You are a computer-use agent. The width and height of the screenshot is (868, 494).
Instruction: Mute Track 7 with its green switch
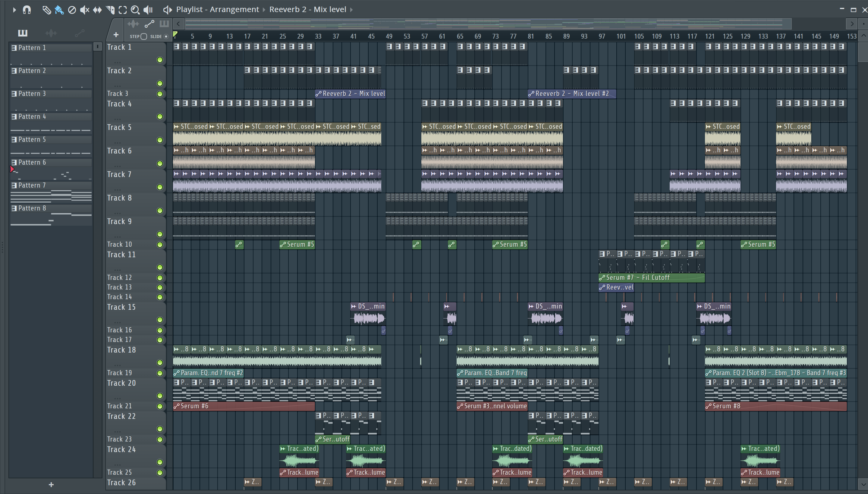coord(160,187)
